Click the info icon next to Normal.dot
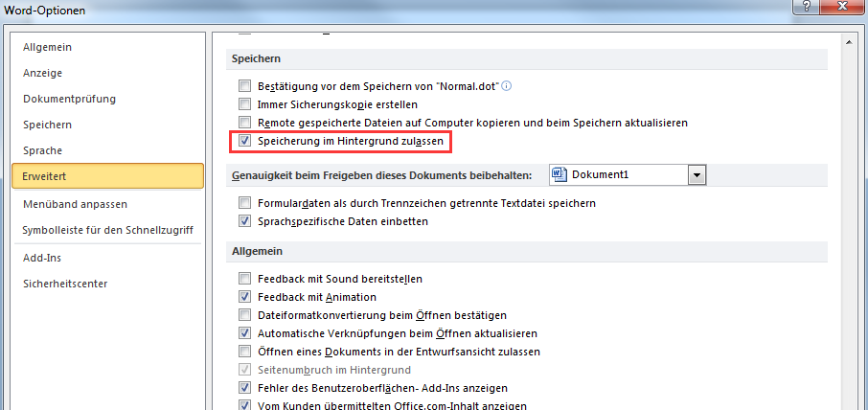The image size is (868, 410). point(506,86)
